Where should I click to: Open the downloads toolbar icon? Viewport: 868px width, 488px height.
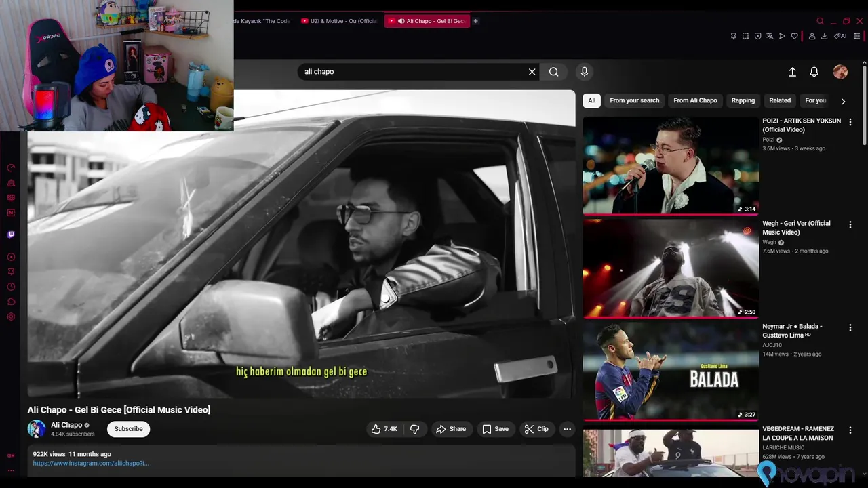tap(824, 36)
